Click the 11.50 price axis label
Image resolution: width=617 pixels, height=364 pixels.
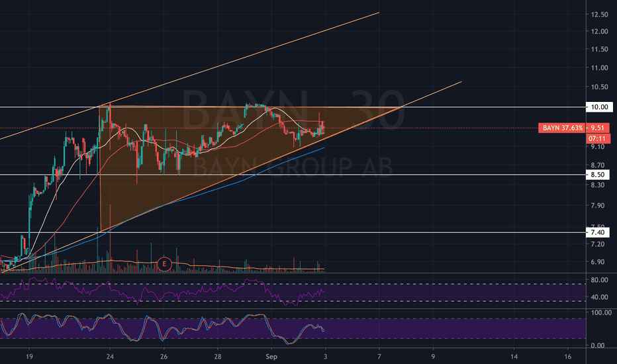coord(599,49)
